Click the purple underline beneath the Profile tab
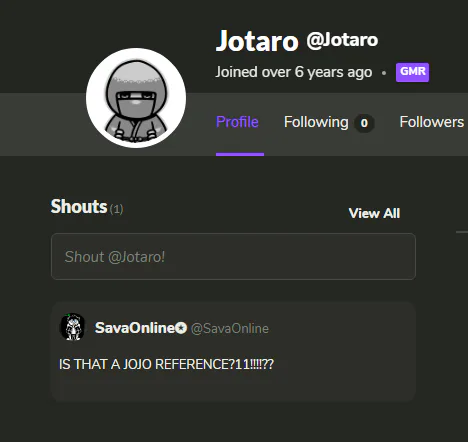This screenshot has width=468, height=442. pos(240,154)
